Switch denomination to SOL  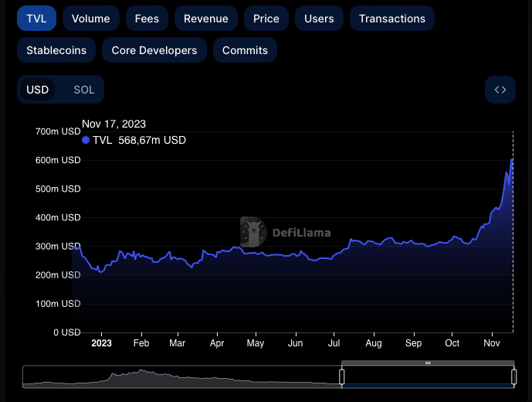(84, 90)
